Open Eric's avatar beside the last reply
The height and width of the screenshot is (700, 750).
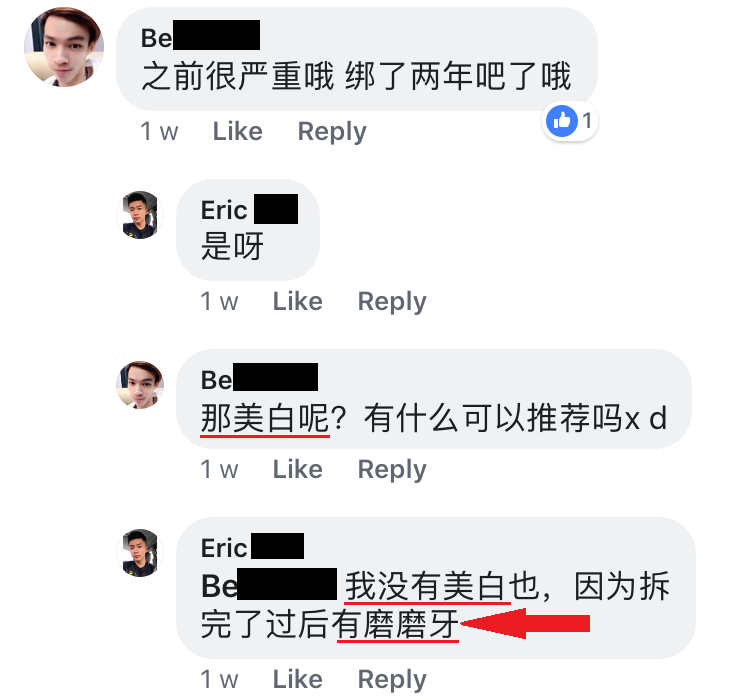point(140,553)
